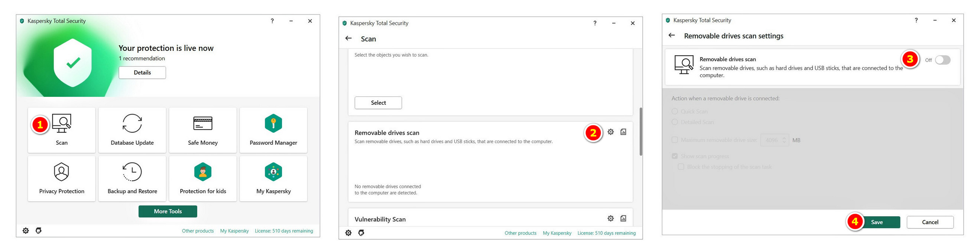This screenshot has height=250, width=980.
Task: Select the Quick Scan radio option
Action: (x=675, y=111)
